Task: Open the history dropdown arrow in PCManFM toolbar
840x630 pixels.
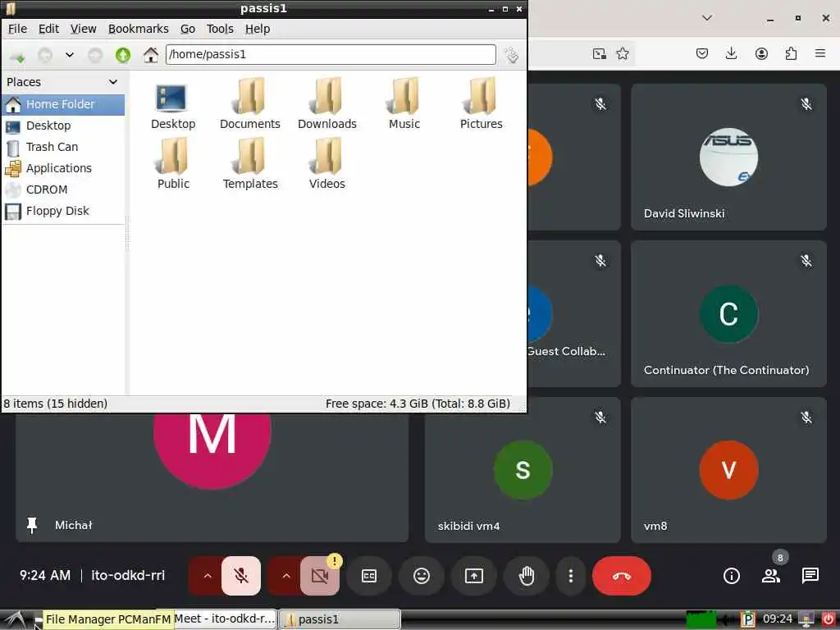Action: tap(70, 55)
